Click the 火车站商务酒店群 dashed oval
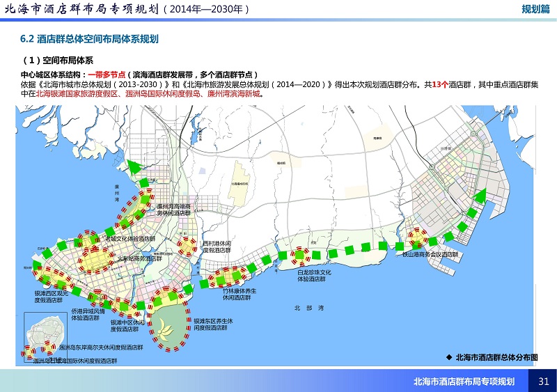The image size is (557, 392). 96,259
